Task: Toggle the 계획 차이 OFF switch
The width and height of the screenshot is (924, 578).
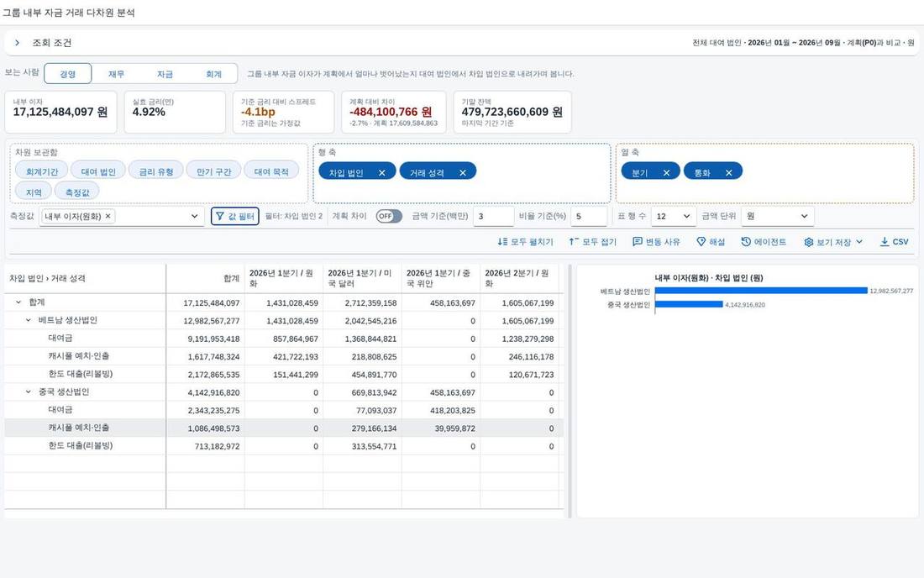Action: point(389,216)
